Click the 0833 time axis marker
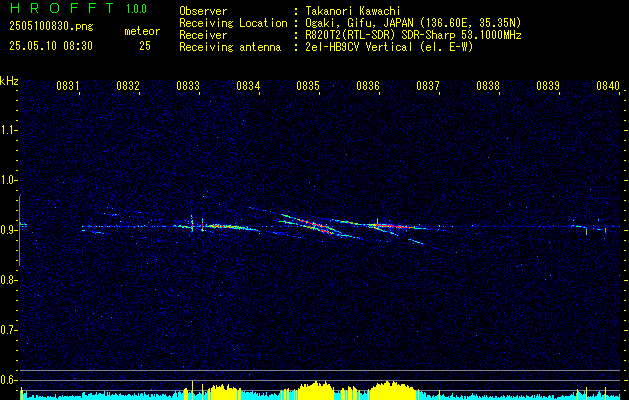The height and width of the screenshot is (400, 629). point(188,85)
